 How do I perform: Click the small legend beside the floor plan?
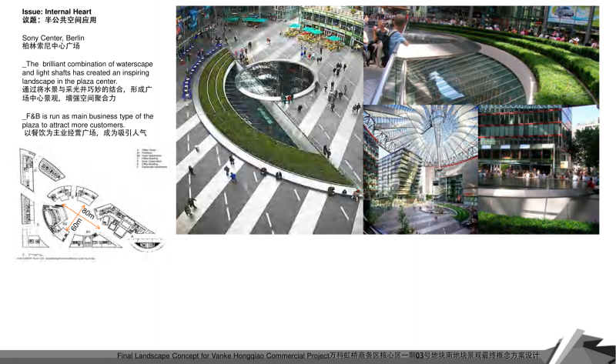tap(152, 159)
